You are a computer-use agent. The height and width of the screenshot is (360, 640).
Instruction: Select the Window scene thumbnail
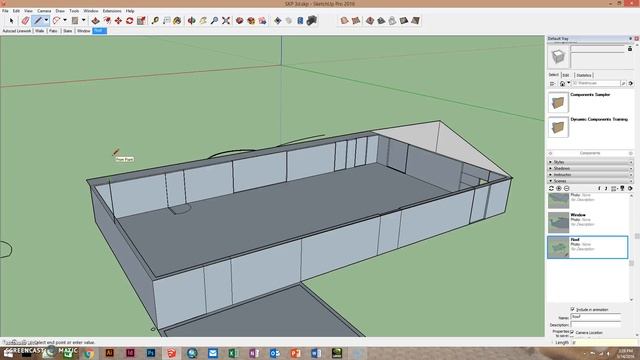(558, 222)
